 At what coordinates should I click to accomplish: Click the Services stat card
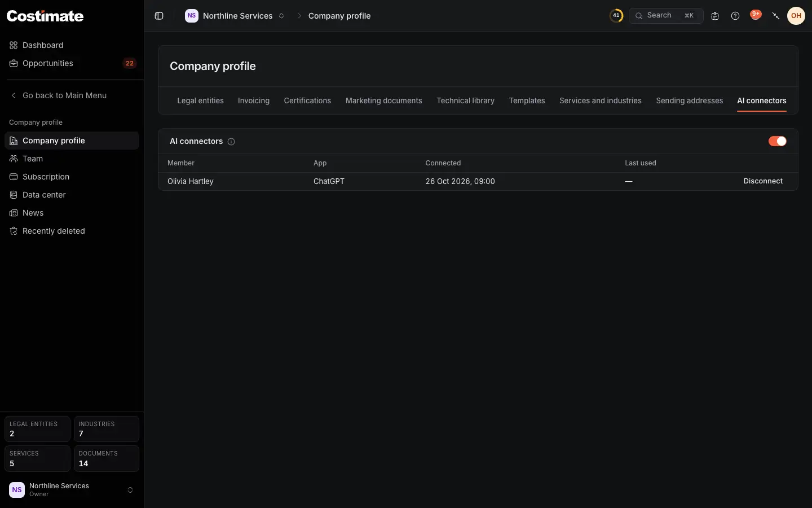[x=37, y=458]
